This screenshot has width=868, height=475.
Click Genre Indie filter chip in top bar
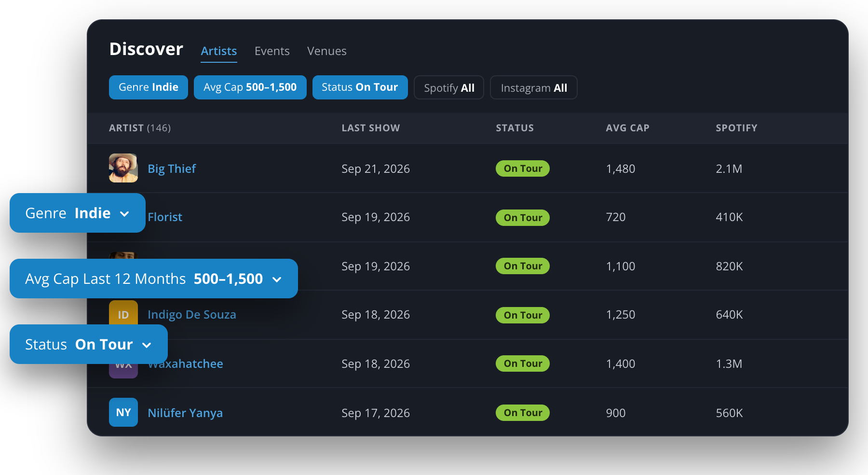(149, 87)
